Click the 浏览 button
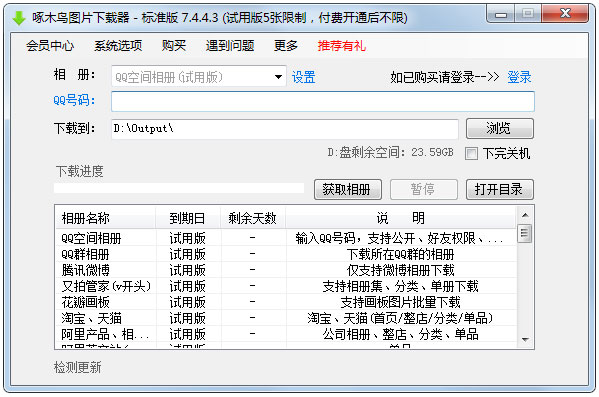 tap(500, 128)
